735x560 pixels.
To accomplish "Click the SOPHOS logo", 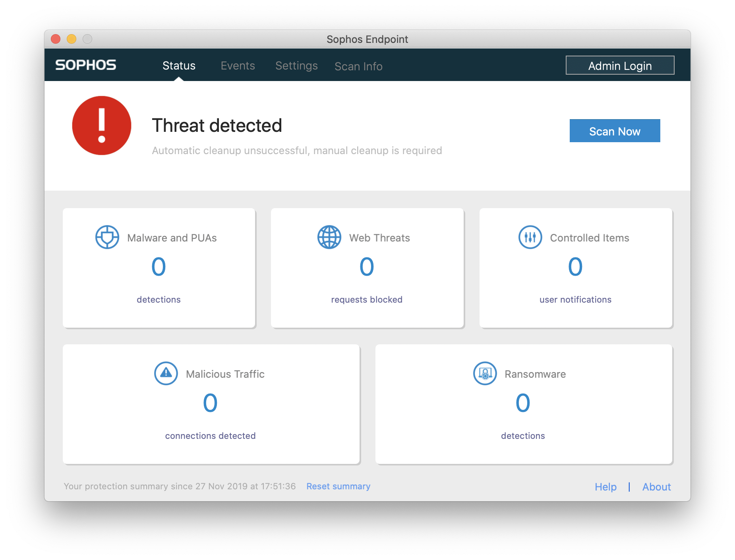I will tap(86, 65).
